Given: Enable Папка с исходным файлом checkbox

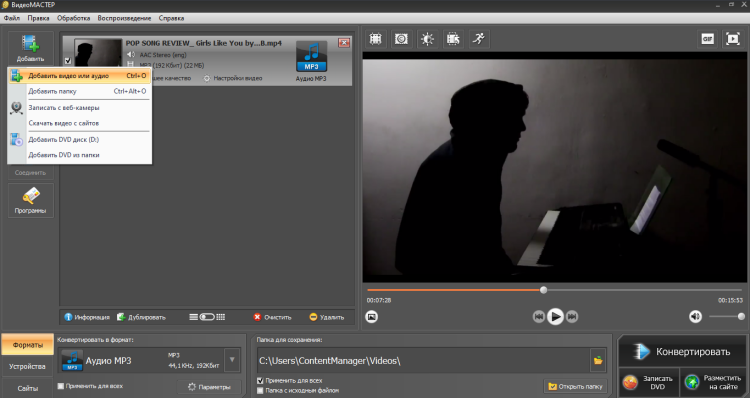Looking at the screenshot, I should point(260,391).
